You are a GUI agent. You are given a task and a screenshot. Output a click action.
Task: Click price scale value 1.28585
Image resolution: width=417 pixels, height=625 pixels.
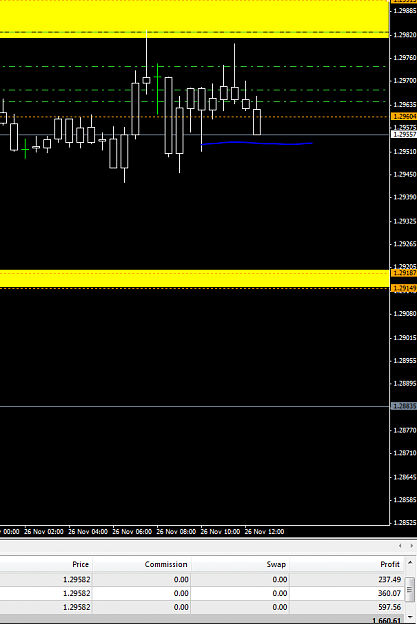coord(405,500)
